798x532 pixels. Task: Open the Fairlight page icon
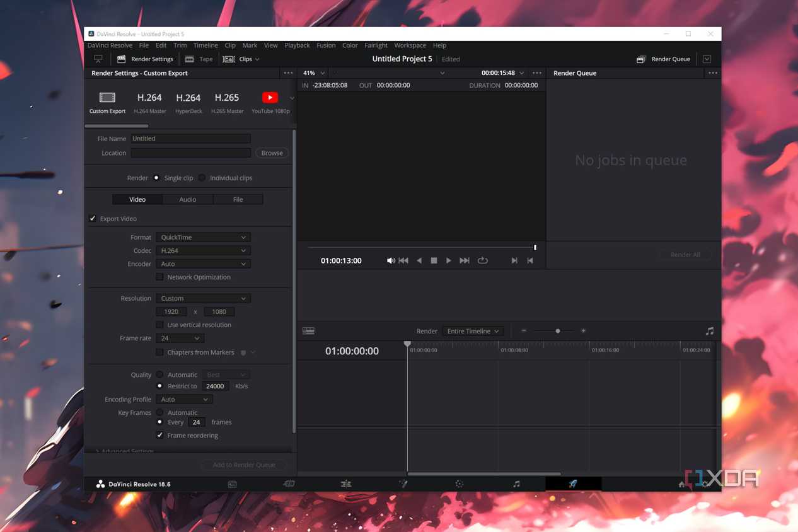click(x=516, y=484)
